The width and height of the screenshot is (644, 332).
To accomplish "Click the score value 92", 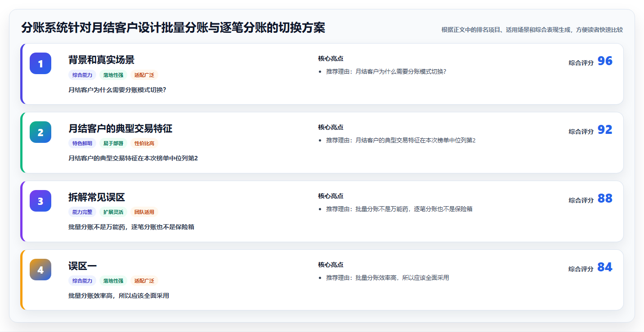I will coord(605,130).
